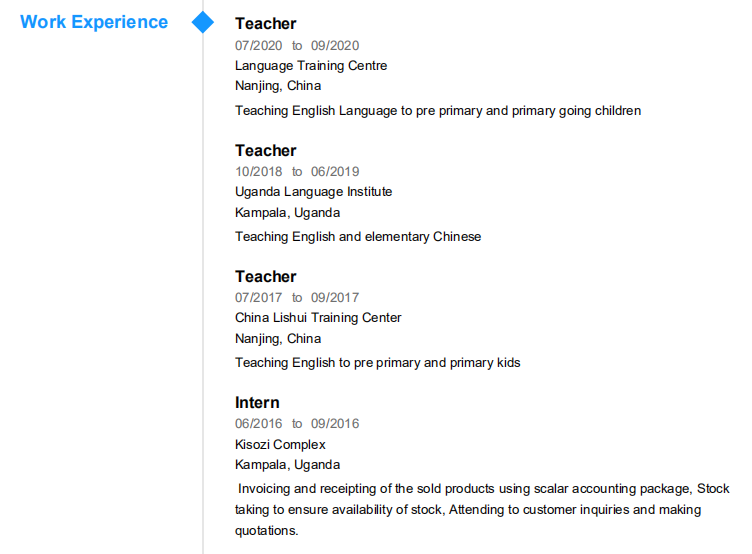Screen dimensions: 752x554
Task: Click the Teacher title above Uganda Language Institute
Action: (x=265, y=150)
